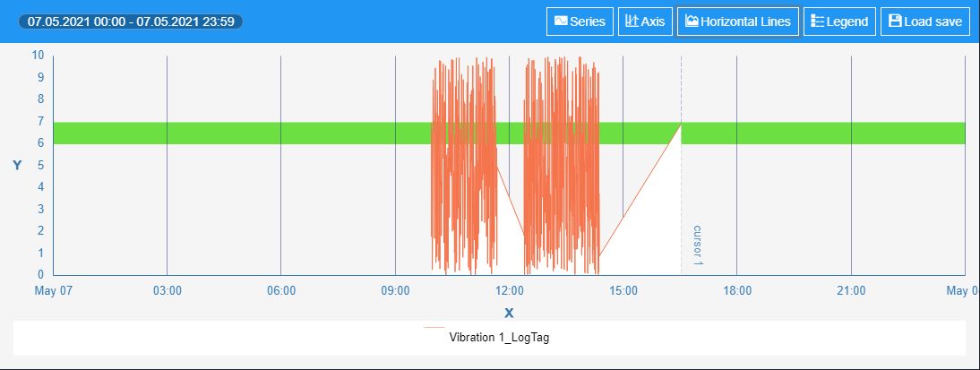Viewport: 980px width, 370px height.
Task: Click the floppy disk save icon
Action: point(895,22)
